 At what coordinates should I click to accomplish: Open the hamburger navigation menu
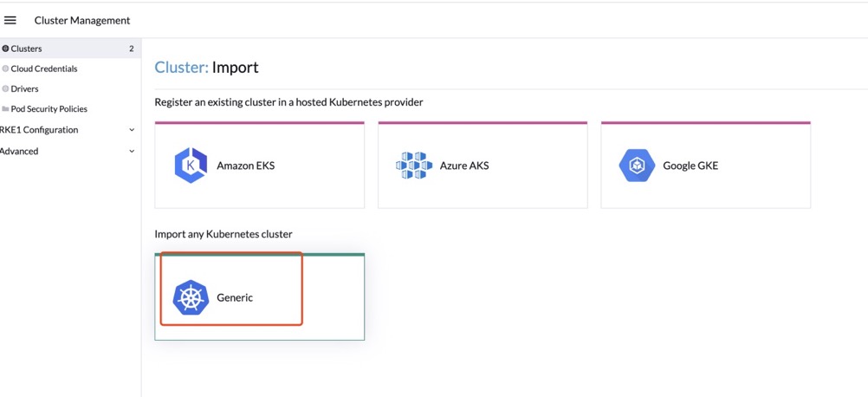tap(10, 21)
